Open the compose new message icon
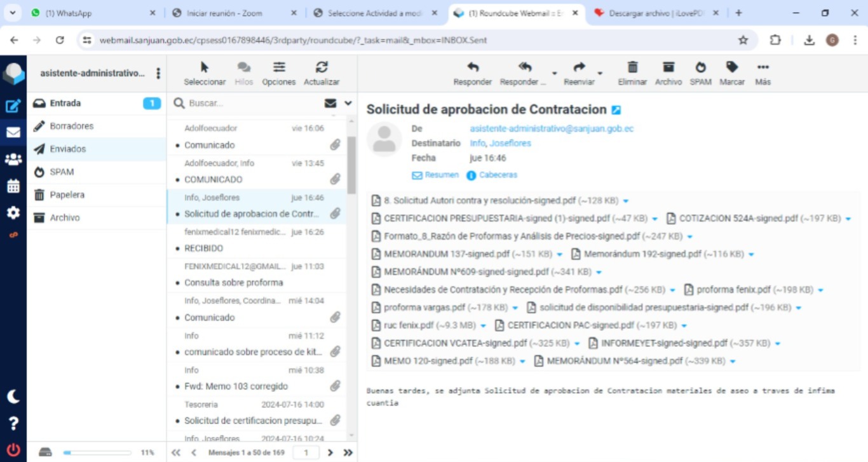This screenshot has width=868, height=462. 13,106
